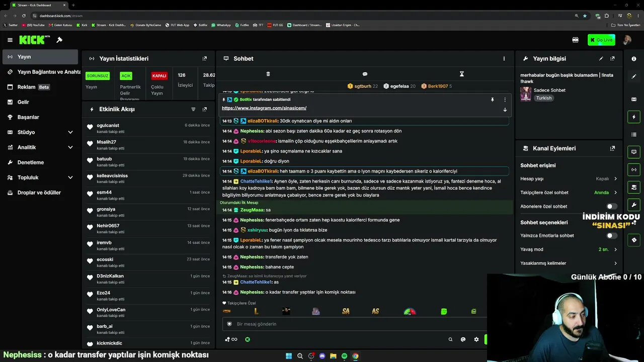Click the KAPALI Çoklu Yayın badge
The height and width of the screenshot is (362, 644).
point(159,76)
